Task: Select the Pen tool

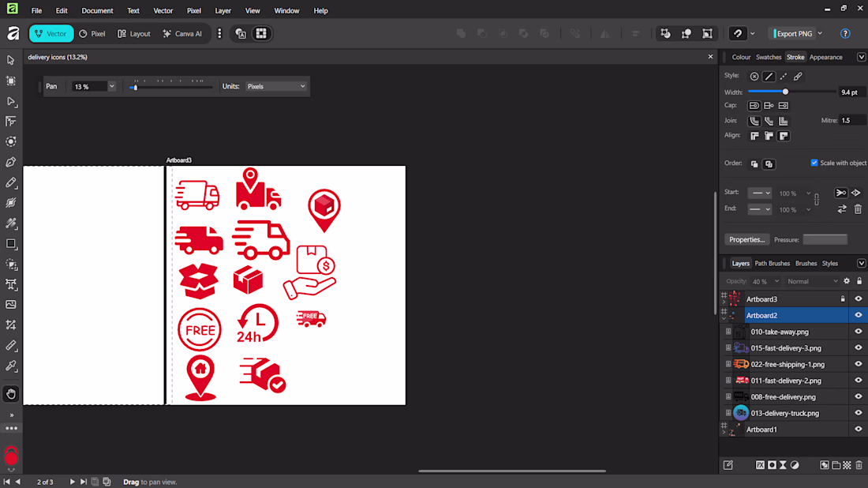Action: 10,163
